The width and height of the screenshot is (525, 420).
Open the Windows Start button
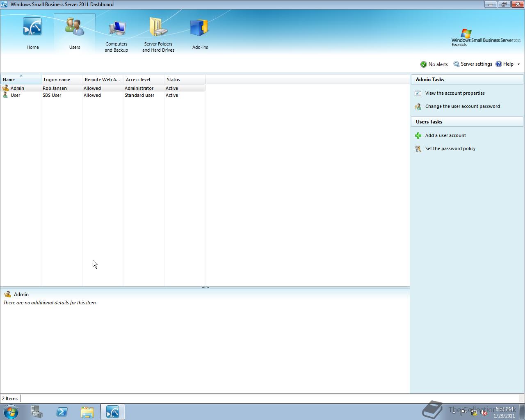tap(11, 412)
